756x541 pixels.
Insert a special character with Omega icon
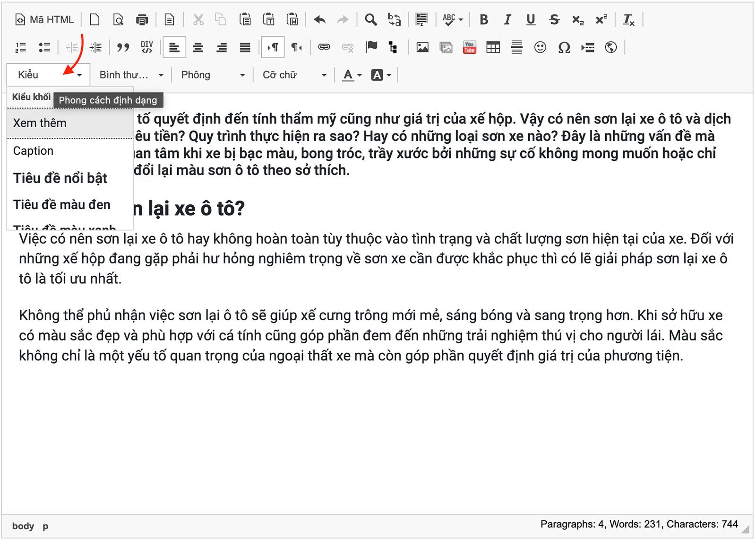pos(564,47)
